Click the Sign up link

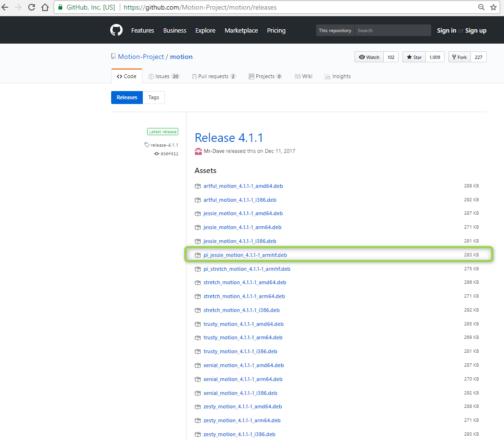(x=476, y=30)
